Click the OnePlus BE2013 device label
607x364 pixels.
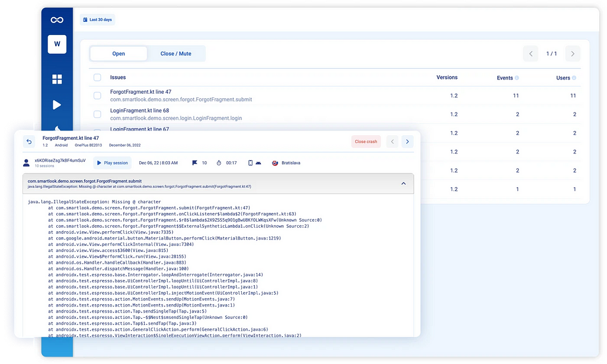[88, 145]
